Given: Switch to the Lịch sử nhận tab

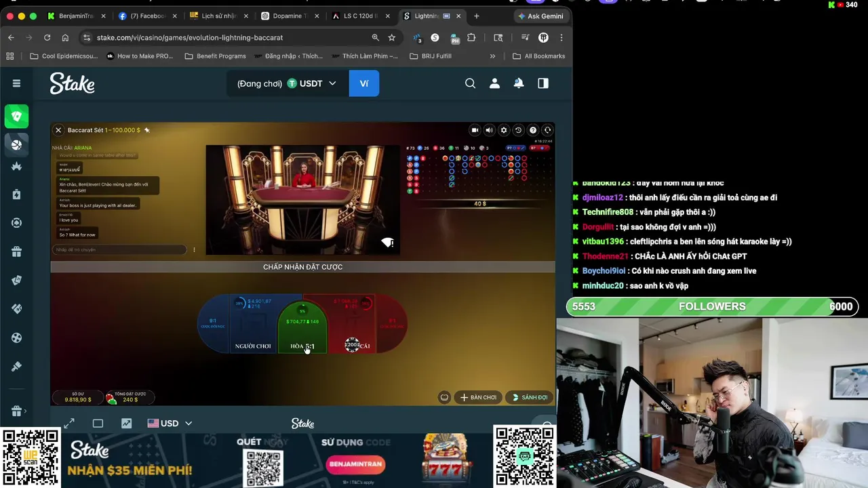Looking at the screenshot, I should (x=218, y=16).
